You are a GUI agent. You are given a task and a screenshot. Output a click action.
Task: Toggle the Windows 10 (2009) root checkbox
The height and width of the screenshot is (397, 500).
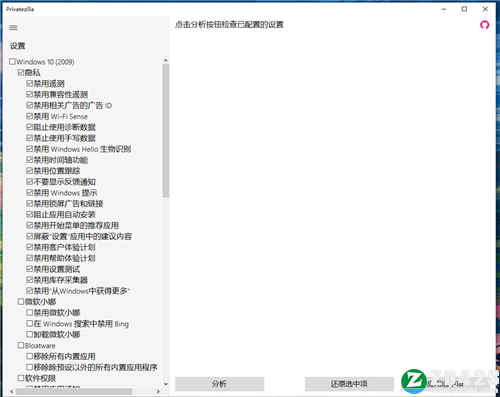(x=13, y=62)
